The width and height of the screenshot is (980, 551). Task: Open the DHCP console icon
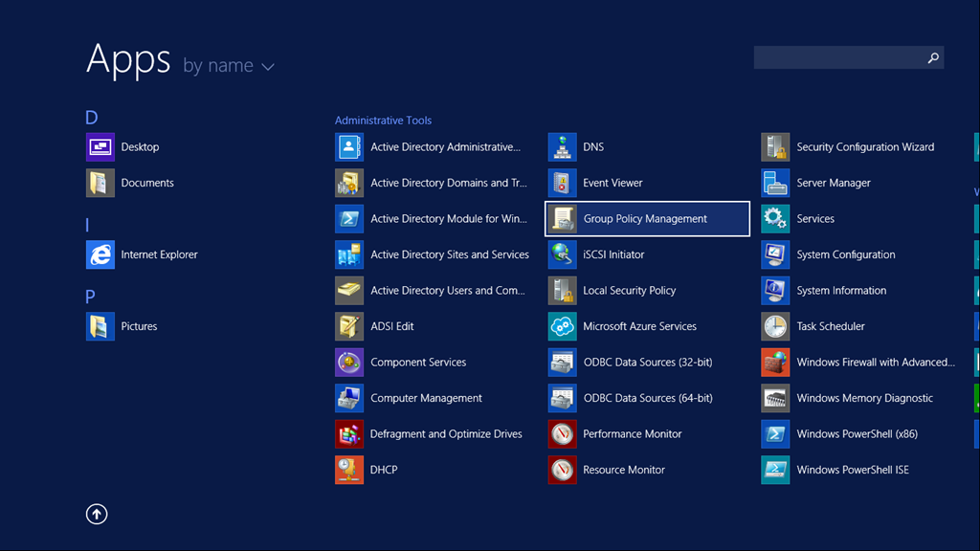pos(348,470)
